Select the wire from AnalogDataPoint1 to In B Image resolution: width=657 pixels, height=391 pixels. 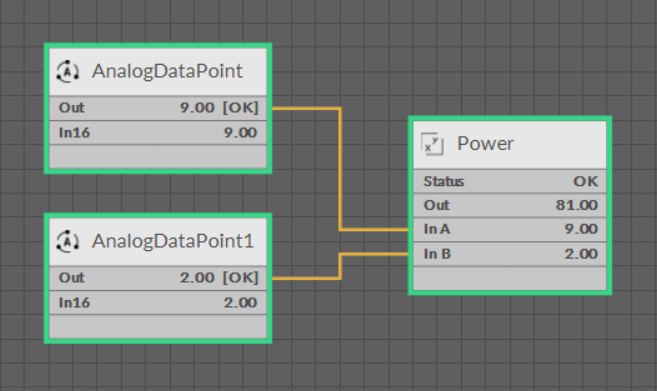pyautogui.click(x=341, y=266)
